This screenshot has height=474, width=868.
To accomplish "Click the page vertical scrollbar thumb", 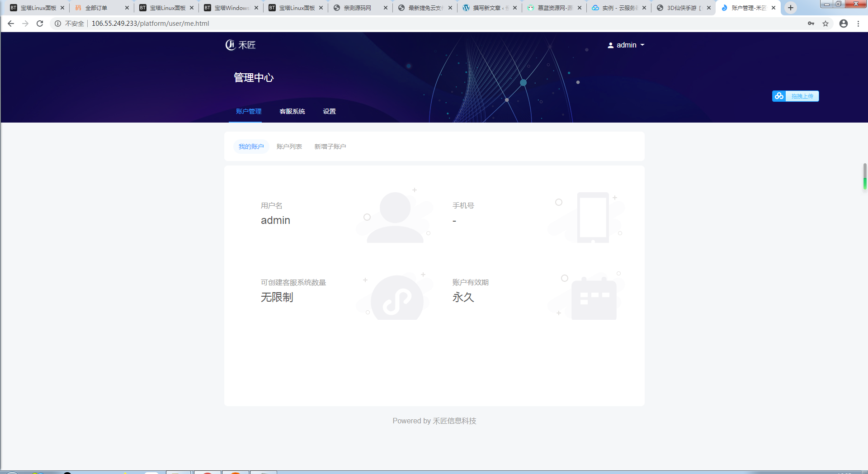I will click(x=865, y=176).
